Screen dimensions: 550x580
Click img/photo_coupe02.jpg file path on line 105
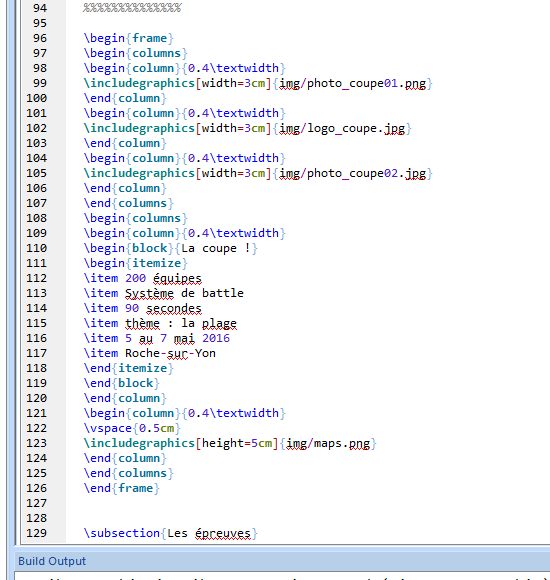[352, 173]
